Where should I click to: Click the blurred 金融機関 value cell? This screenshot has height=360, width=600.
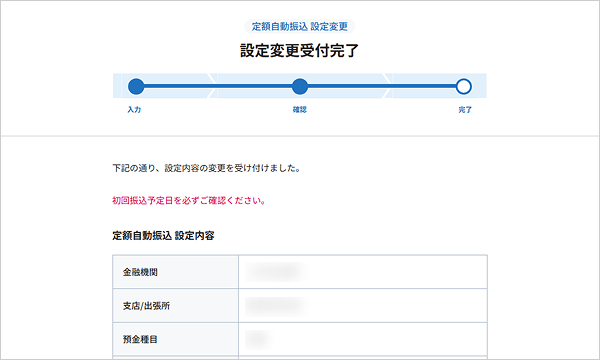click(x=363, y=272)
